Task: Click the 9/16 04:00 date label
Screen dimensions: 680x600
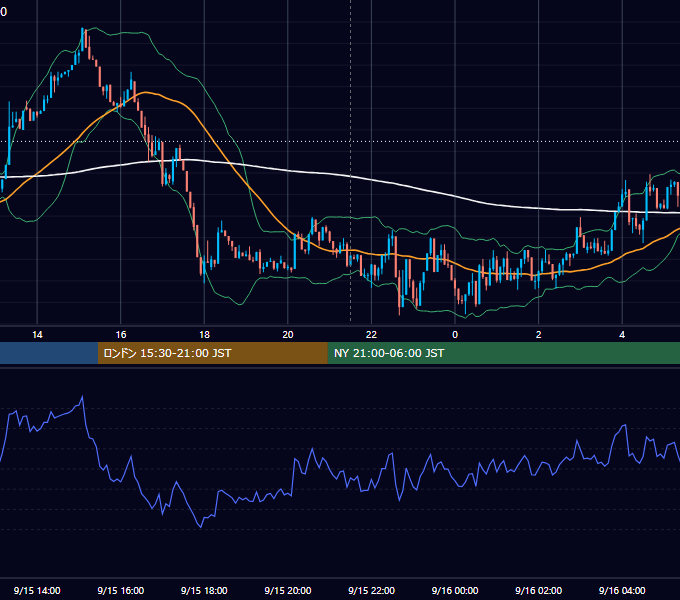Action: point(622,590)
